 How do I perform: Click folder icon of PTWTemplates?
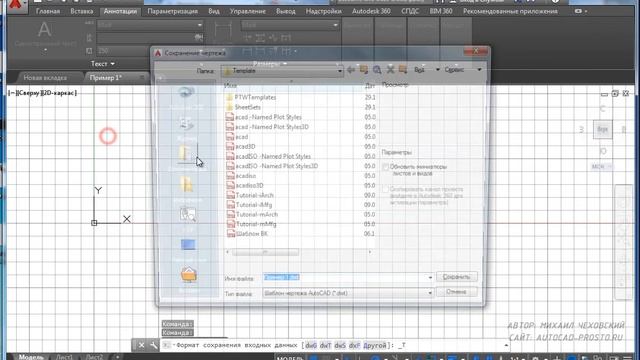coord(229,98)
